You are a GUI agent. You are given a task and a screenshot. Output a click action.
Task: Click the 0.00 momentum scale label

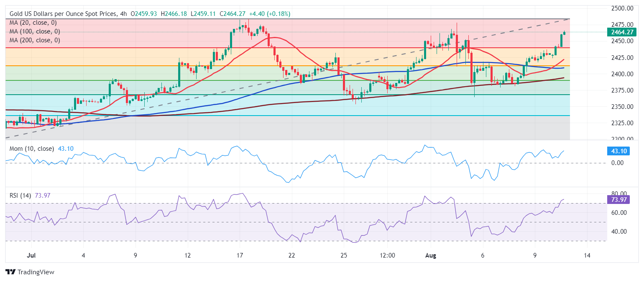pyautogui.click(x=617, y=163)
